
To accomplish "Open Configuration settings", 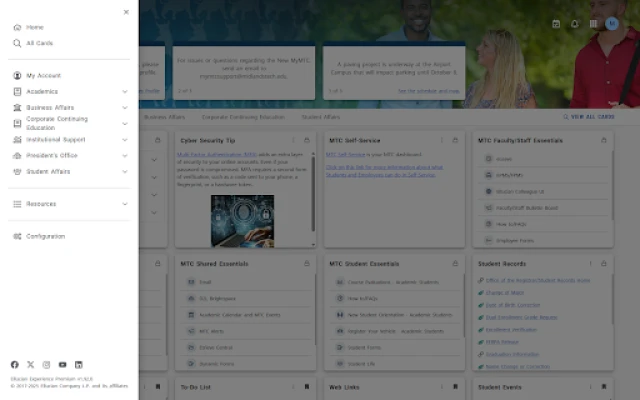I will click(x=45, y=236).
